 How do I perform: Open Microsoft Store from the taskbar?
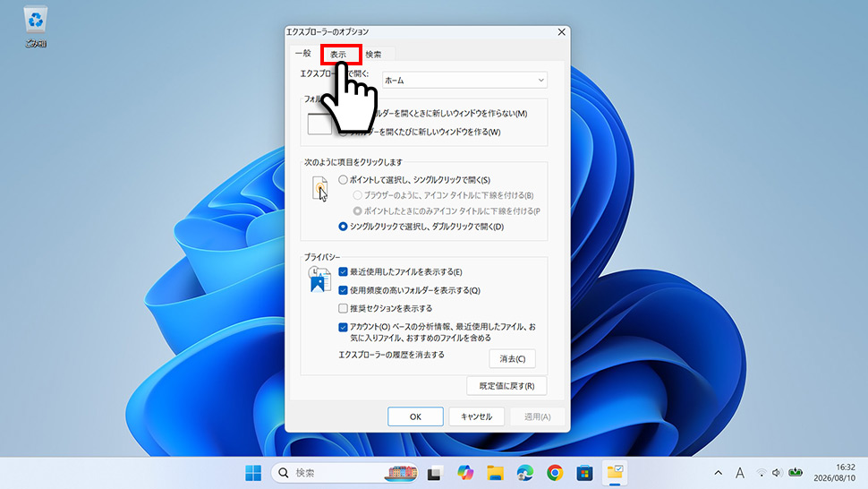pos(584,473)
